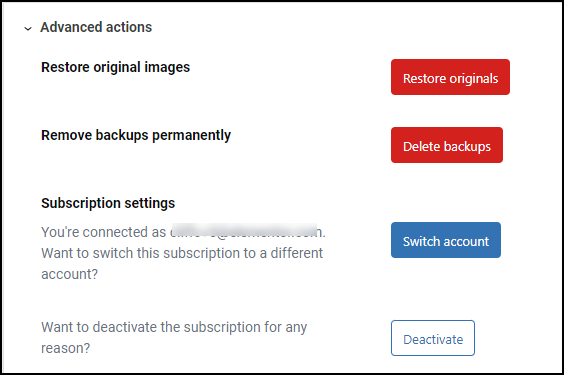
Task: Click the "You're connected as" text
Action: click(x=104, y=232)
